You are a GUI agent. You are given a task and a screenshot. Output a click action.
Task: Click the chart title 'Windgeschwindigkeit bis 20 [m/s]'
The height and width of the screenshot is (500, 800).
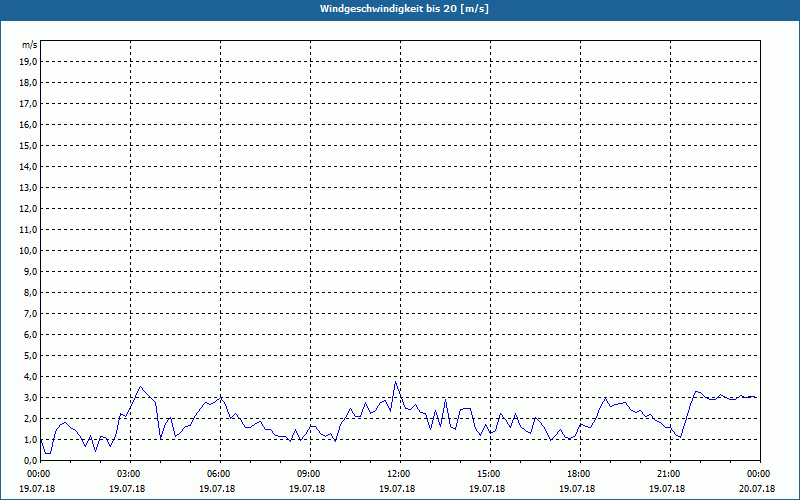(404, 9)
